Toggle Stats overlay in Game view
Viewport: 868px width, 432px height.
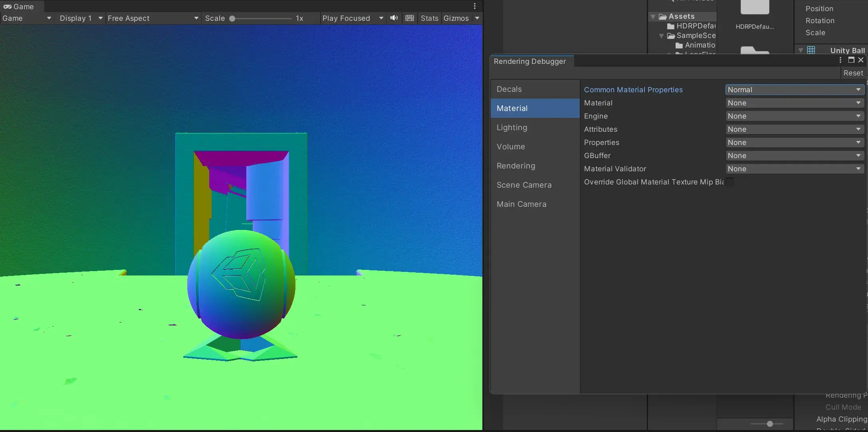pyautogui.click(x=430, y=18)
